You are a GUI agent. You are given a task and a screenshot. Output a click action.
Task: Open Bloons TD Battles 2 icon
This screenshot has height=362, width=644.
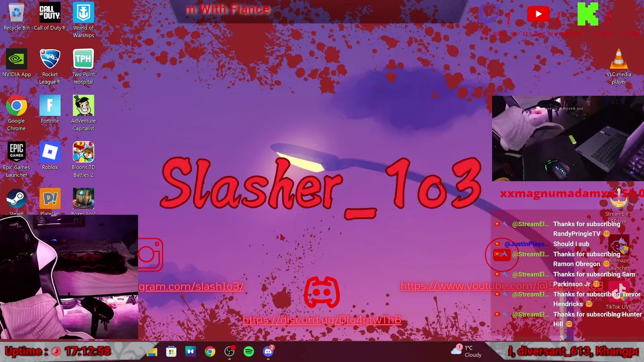[83, 160]
